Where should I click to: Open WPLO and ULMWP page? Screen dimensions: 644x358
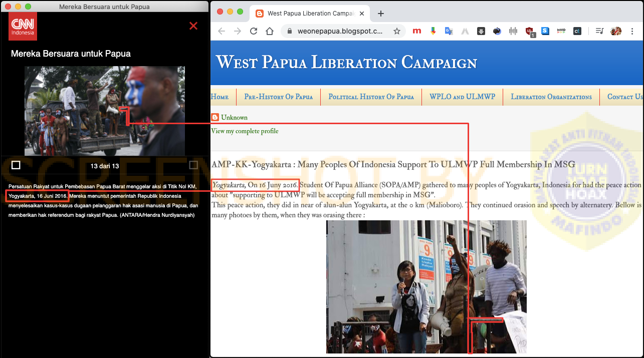click(462, 97)
